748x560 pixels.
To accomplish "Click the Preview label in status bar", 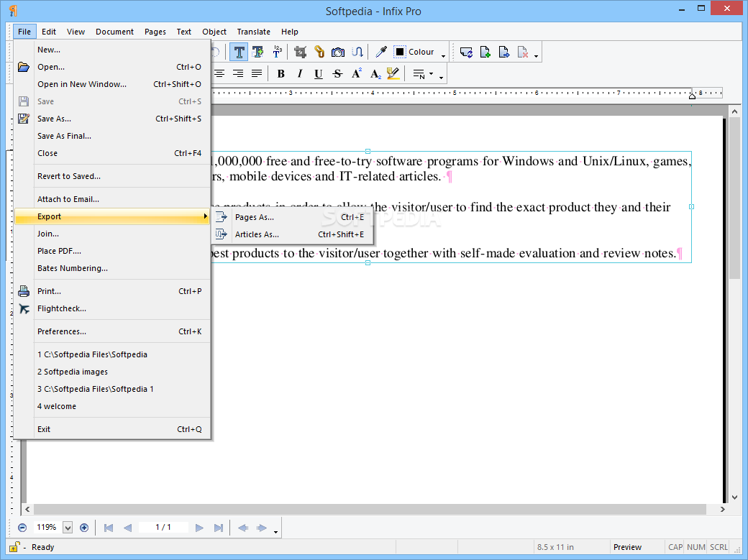I will 627,547.
